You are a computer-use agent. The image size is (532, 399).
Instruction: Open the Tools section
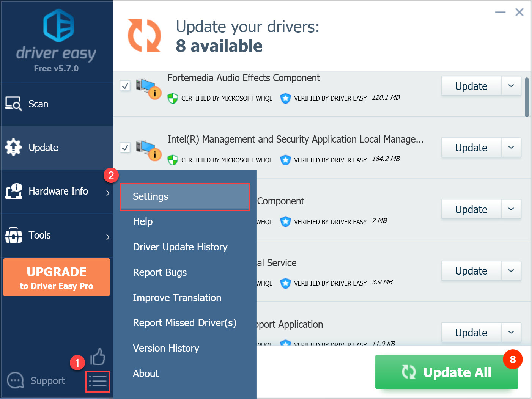pyautogui.click(x=57, y=235)
